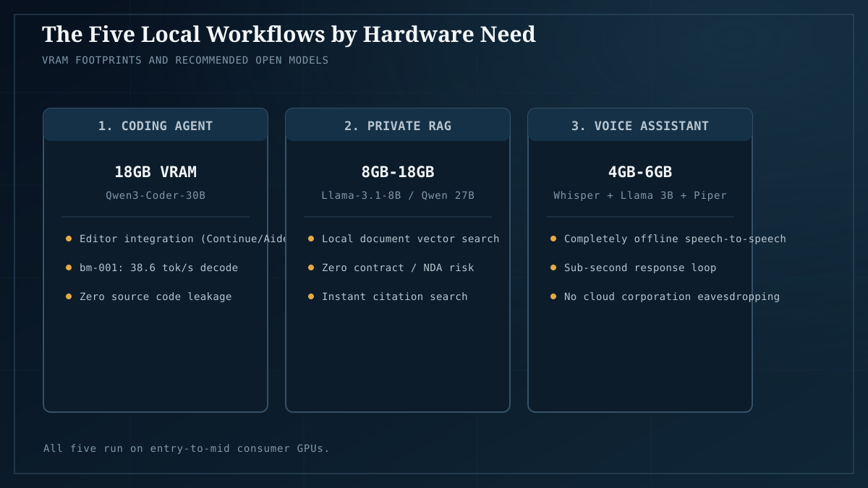Image resolution: width=868 pixels, height=488 pixels.
Task: Click the '8GB-18GB' value
Action: (x=398, y=172)
